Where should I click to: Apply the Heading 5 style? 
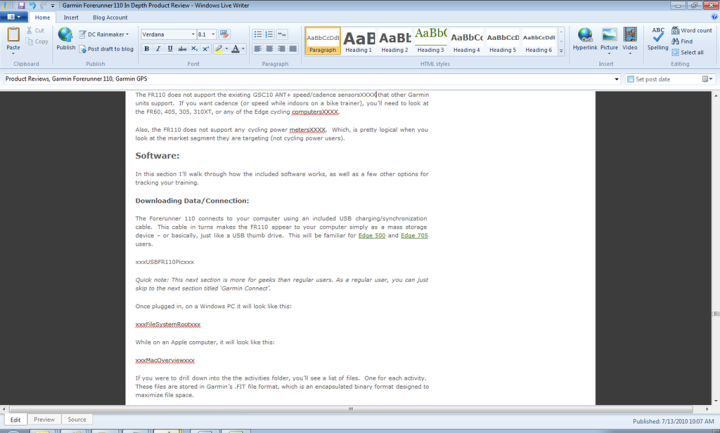click(x=503, y=41)
